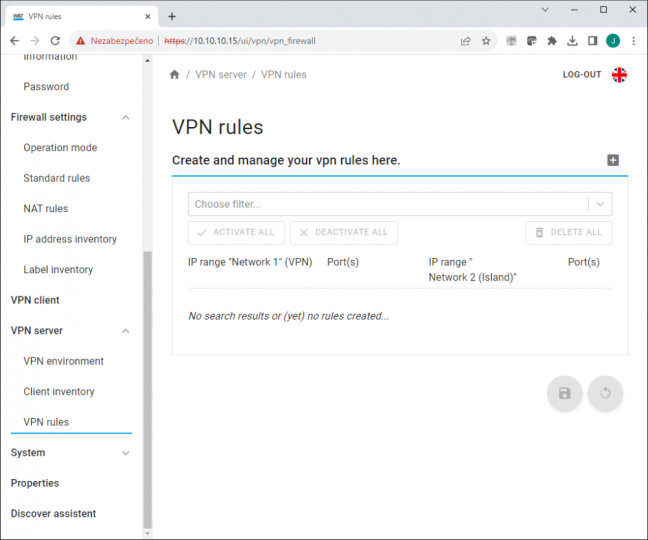
Task: Click sidebar scroll up arrow
Action: point(148,61)
